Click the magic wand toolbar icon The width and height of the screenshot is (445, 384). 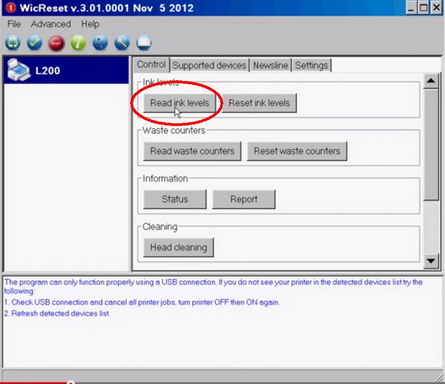pos(122,43)
